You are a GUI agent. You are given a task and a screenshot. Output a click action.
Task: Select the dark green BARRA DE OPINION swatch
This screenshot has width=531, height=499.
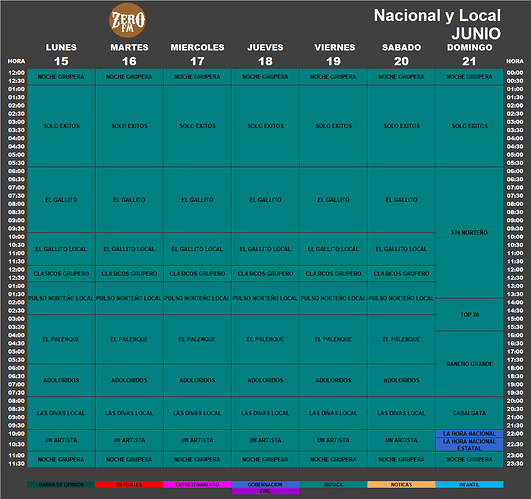(61, 484)
